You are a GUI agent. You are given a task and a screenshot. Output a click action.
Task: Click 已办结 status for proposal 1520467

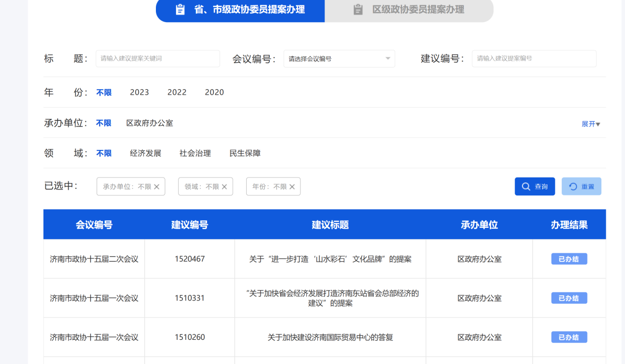point(569,259)
